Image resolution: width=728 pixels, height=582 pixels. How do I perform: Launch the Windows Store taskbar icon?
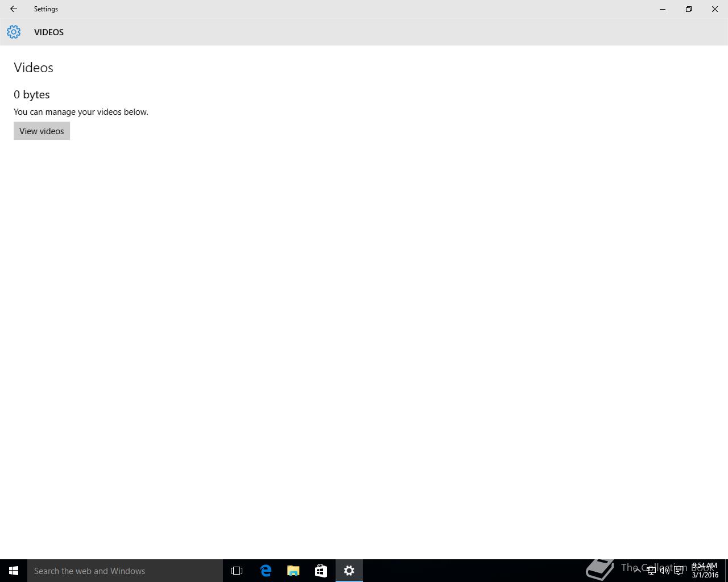[321, 571]
